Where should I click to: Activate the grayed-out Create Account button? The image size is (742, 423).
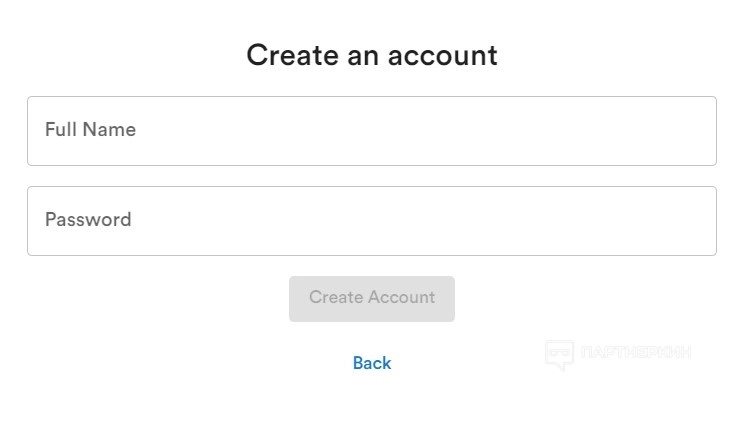pyautogui.click(x=372, y=298)
